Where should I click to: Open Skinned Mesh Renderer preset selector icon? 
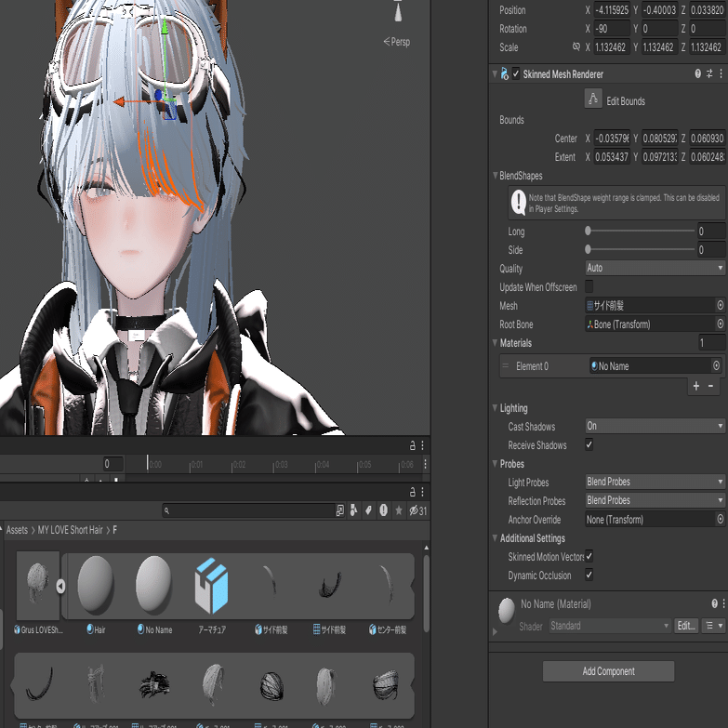(709, 73)
